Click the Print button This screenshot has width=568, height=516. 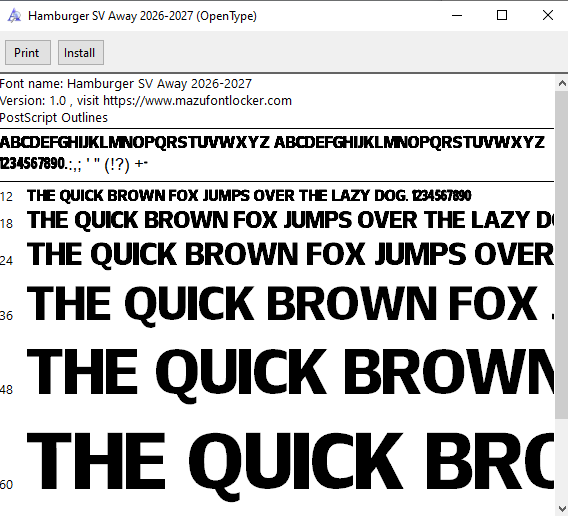click(x=28, y=53)
